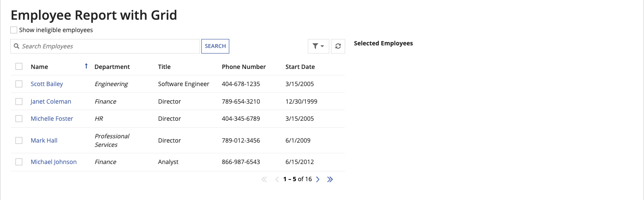This screenshot has width=644, height=200.
Task: Click phone number 404-678-1235
Action: (241, 84)
